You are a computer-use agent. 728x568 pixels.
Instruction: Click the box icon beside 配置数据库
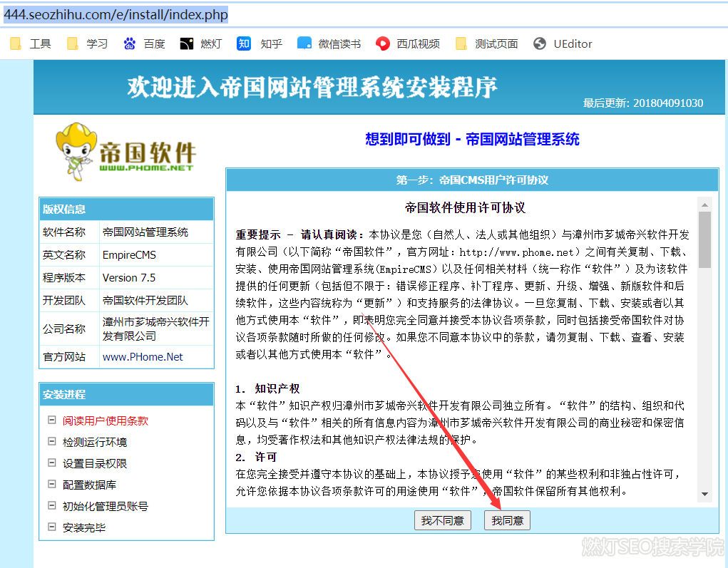click(x=52, y=484)
